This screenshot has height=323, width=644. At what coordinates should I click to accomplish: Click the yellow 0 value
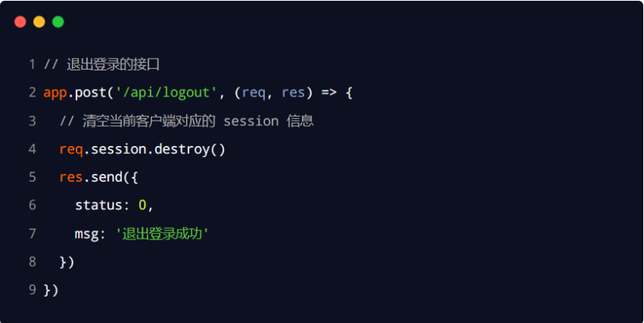pos(143,205)
